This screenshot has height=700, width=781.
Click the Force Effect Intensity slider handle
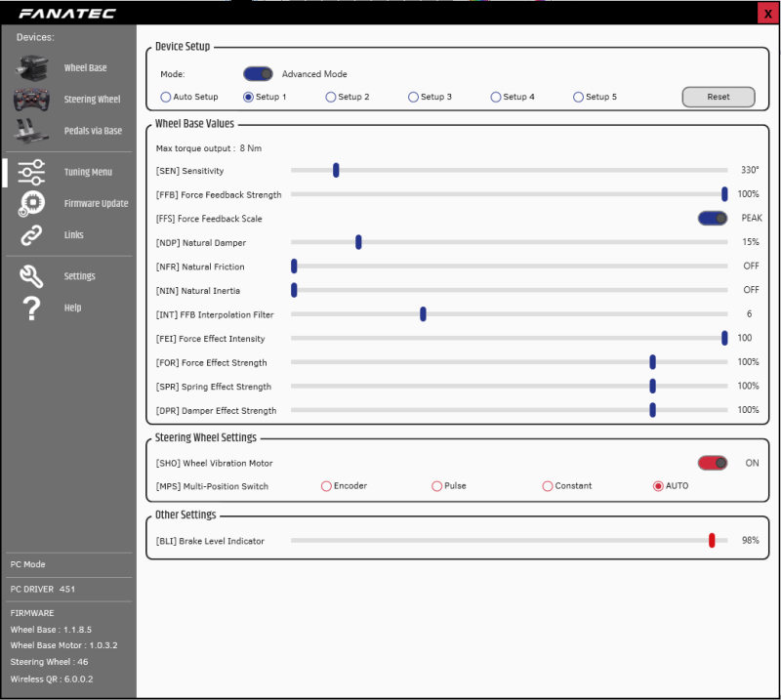coord(724,338)
